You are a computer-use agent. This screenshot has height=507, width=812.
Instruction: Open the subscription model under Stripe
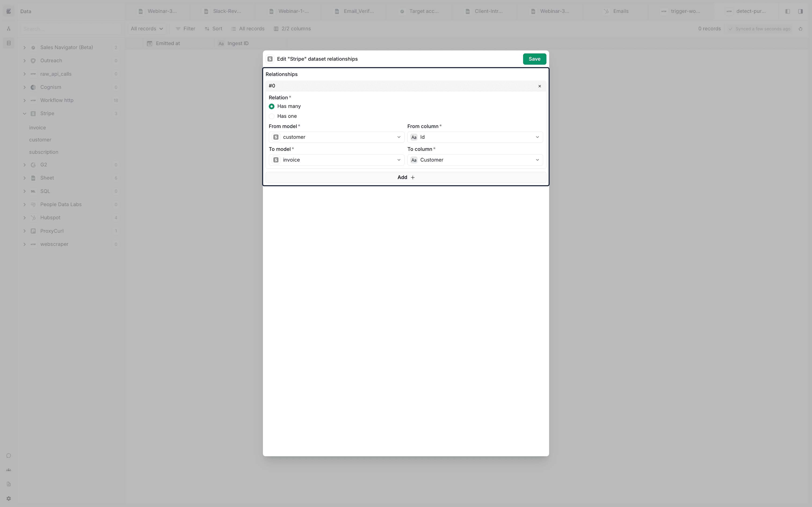pyautogui.click(x=44, y=152)
